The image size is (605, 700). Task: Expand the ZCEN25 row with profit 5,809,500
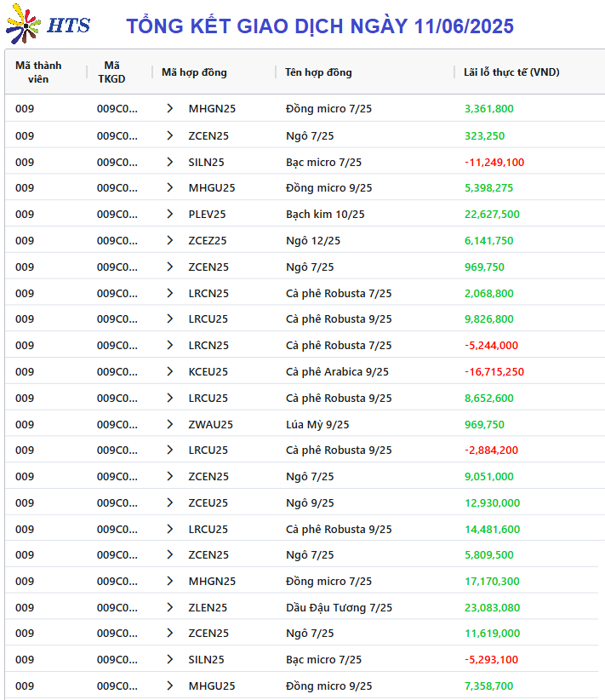click(169, 554)
